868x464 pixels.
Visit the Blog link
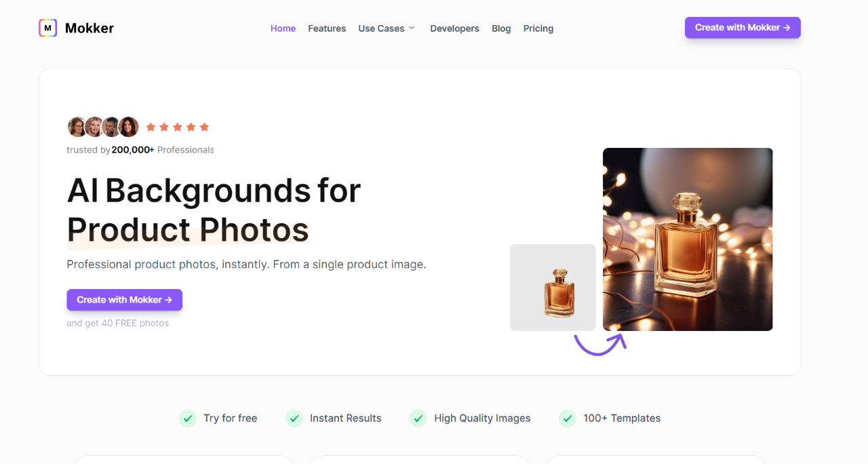pos(501,28)
